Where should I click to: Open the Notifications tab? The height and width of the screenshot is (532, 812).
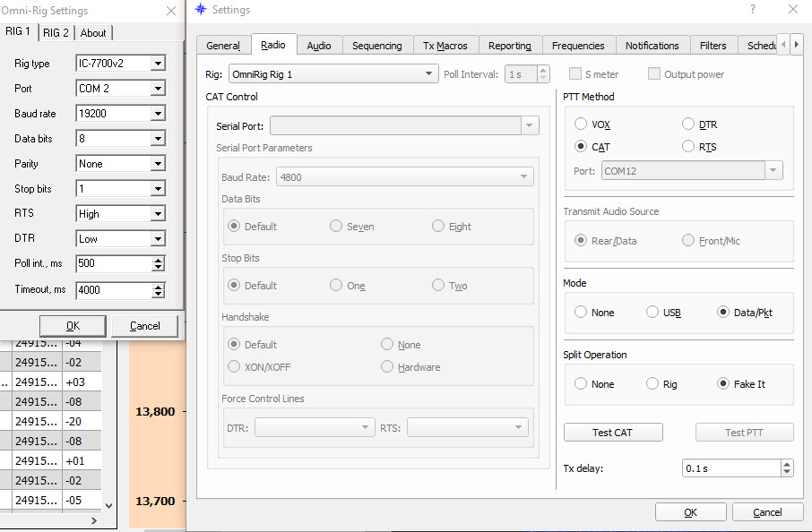point(652,46)
